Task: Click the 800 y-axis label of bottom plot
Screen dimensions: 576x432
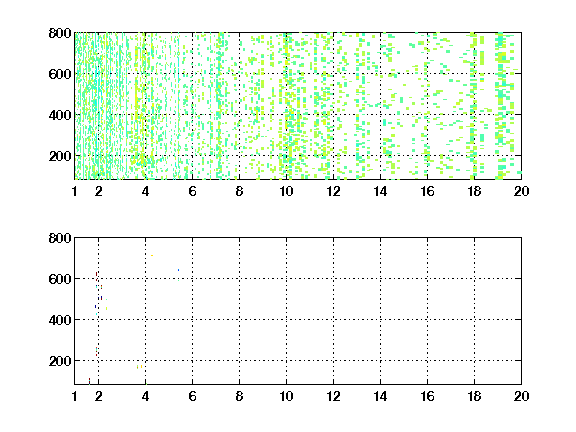Action: (60, 238)
